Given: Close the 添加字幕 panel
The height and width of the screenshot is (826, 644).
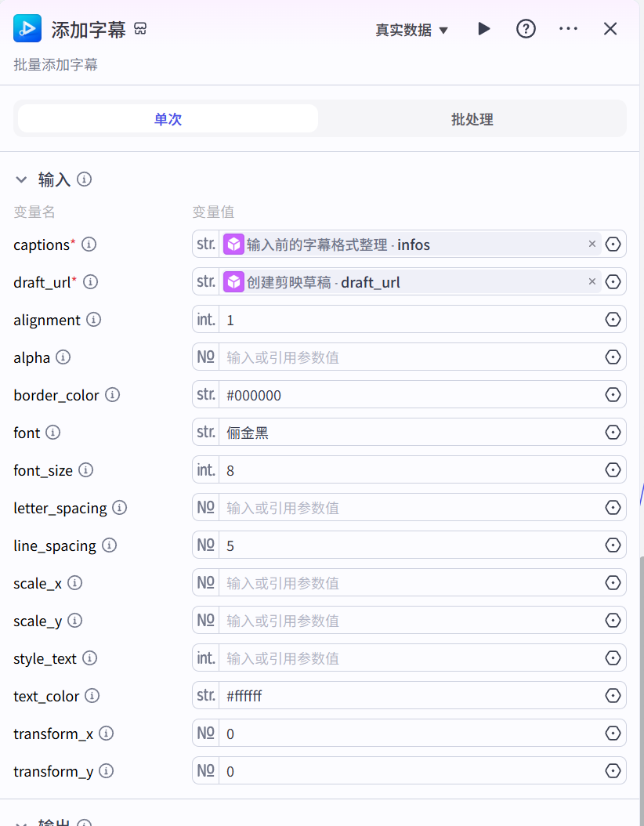Looking at the screenshot, I should tap(610, 28).
